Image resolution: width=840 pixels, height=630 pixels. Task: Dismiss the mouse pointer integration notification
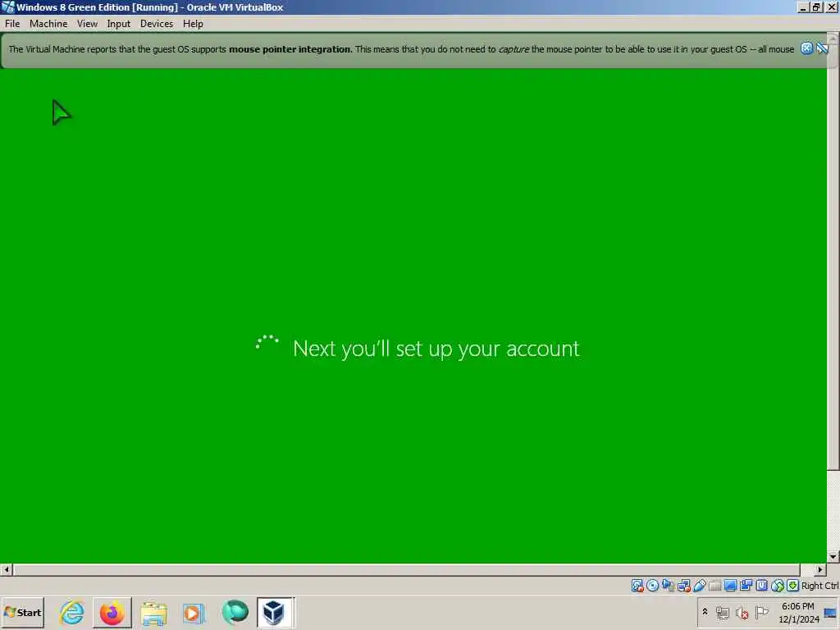[806, 48]
